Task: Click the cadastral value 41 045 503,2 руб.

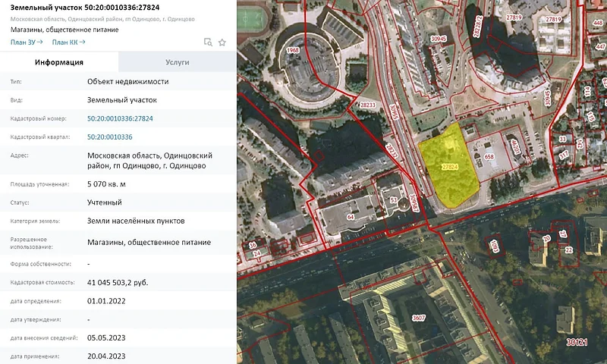Action: click(118, 282)
